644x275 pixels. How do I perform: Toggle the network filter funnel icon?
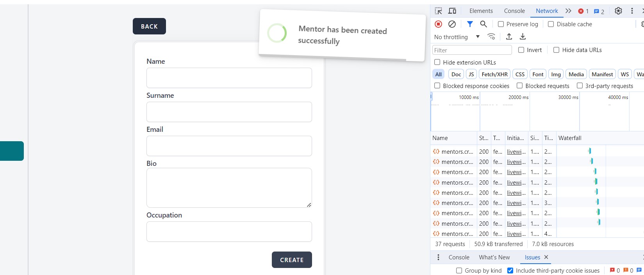click(470, 24)
